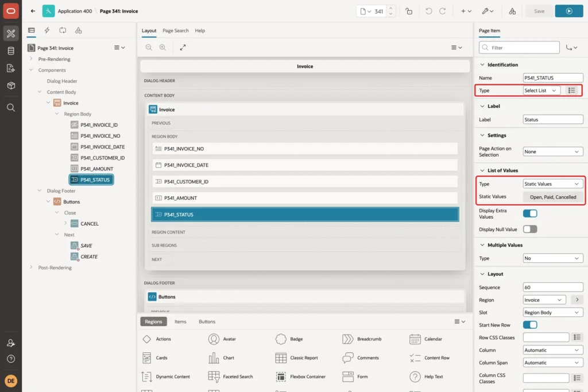Expand layout to full screen

click(x=183, y=47)
